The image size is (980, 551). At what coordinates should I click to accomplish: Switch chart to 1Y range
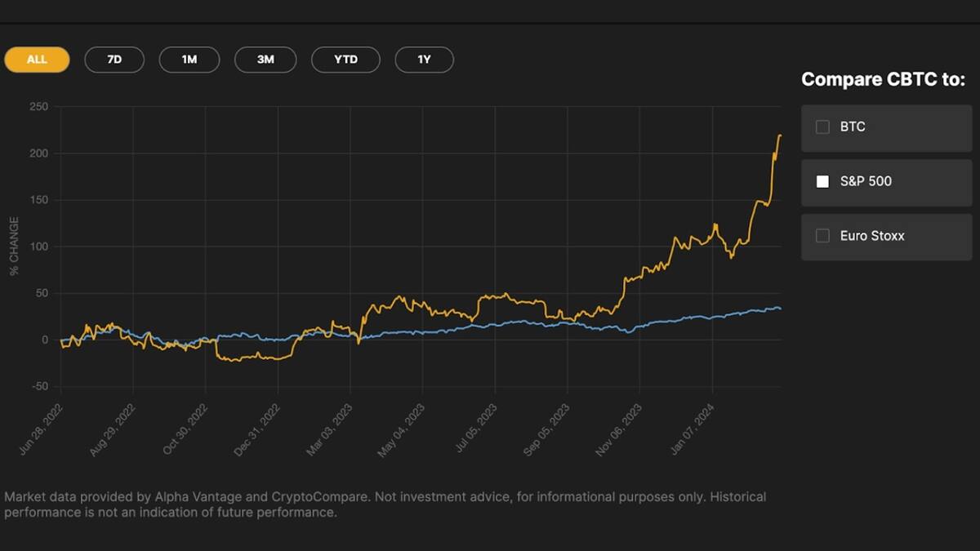tap(424, 59)
